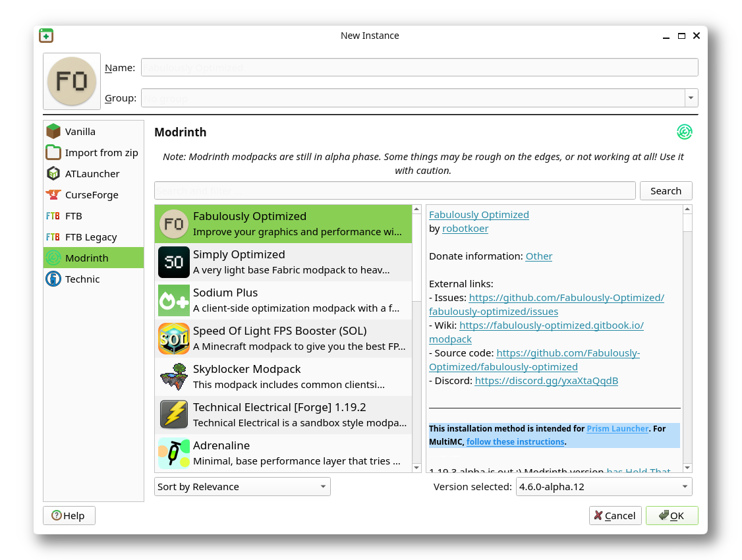Click the FO instance icon at top left
Screen dimensions: 742x560
pos(71,80)
